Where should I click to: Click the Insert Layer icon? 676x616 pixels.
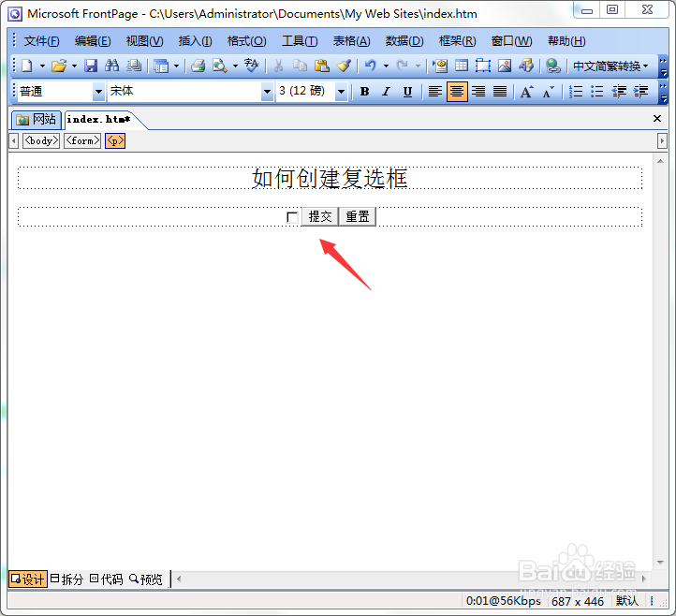pos(483,66)
